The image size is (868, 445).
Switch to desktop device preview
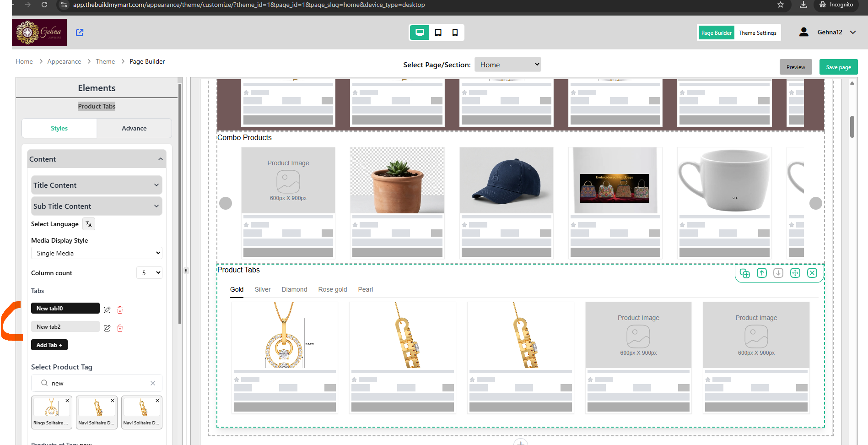click(420, 33)
